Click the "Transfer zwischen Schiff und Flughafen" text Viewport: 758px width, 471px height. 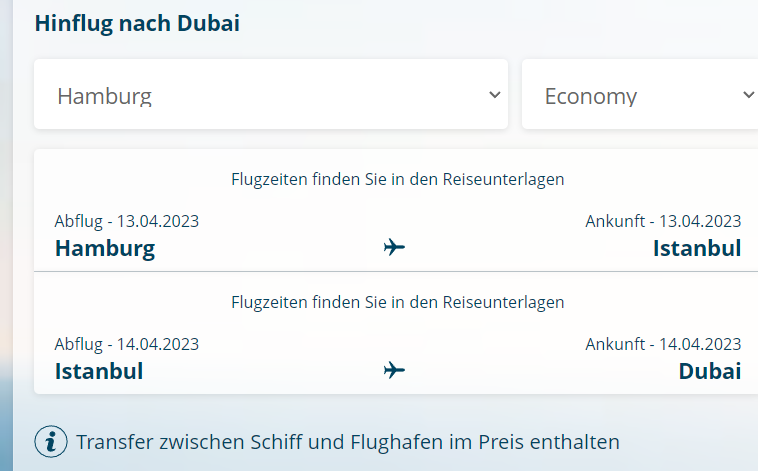(348, 442)
